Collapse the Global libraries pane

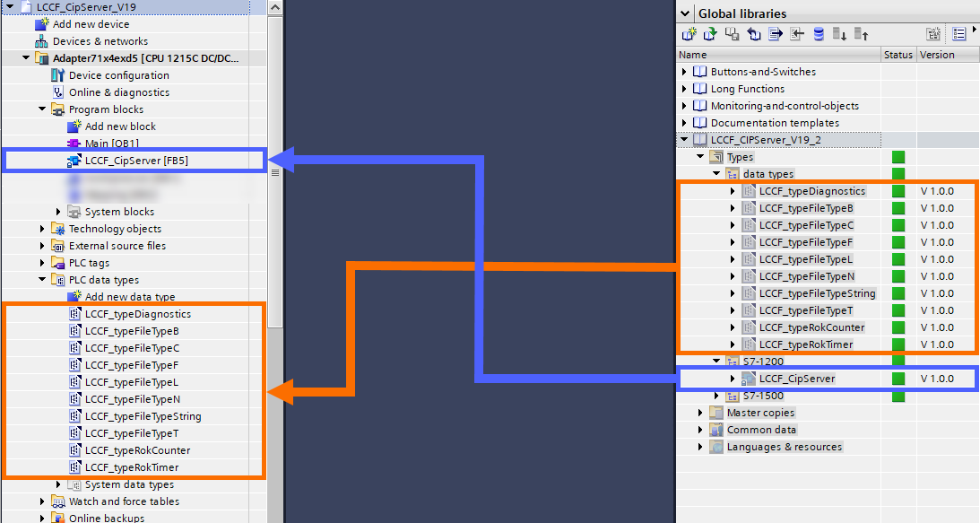point(686,13)
